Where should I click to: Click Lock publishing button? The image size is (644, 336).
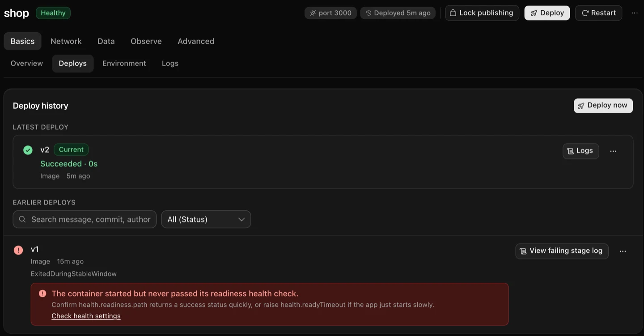point(482,13)
